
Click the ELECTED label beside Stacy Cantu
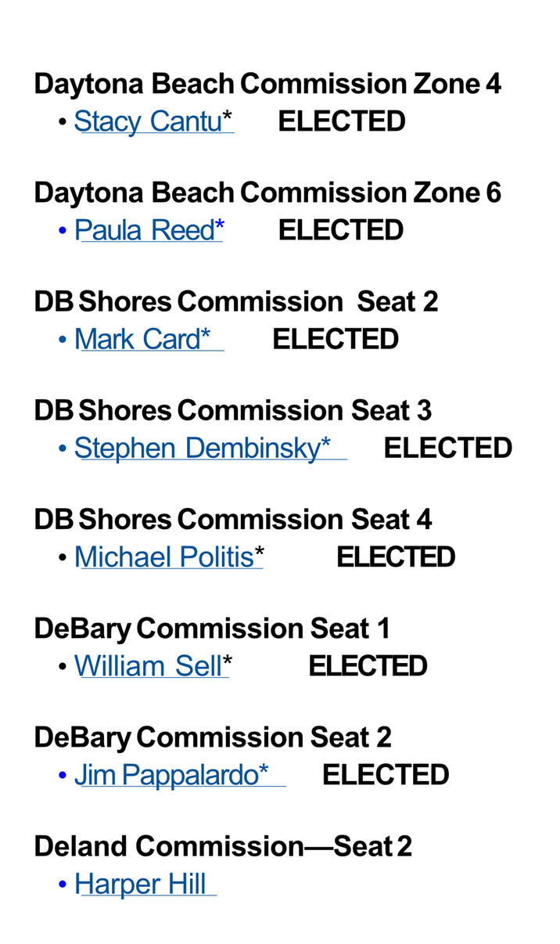click(342, 121)
